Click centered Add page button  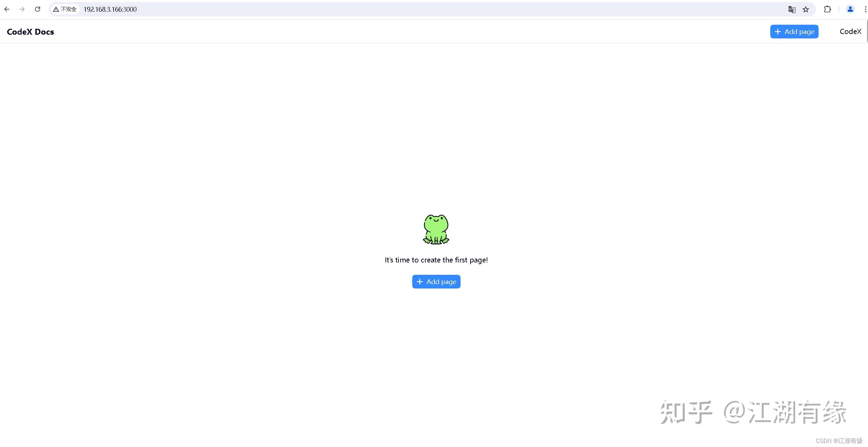tap(436, 282)
